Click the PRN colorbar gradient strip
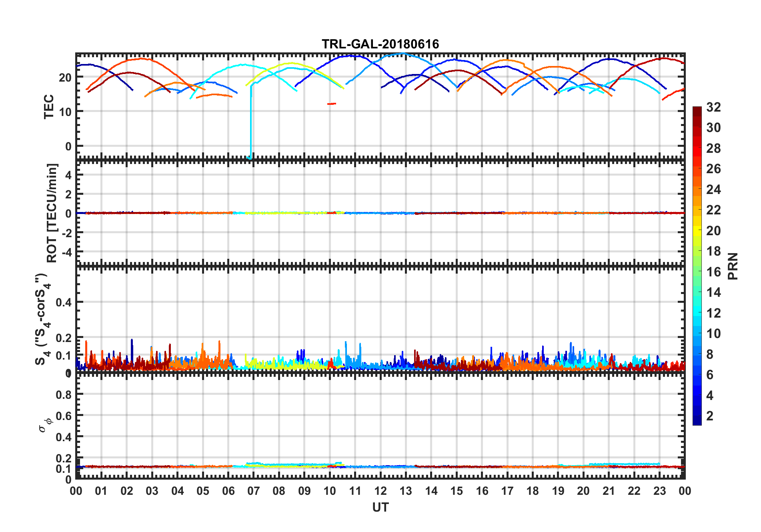 pyautogui.click(x=697, y=266)
